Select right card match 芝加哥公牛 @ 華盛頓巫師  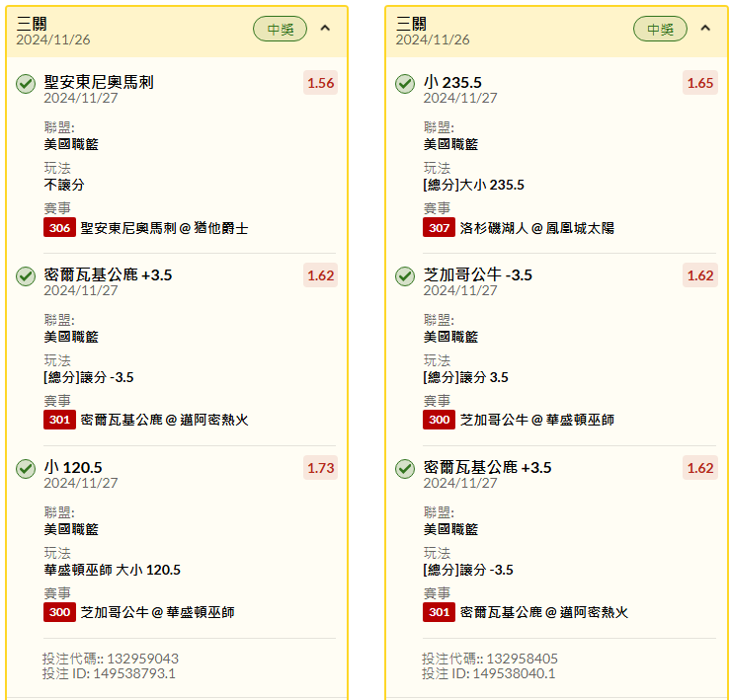coord(537,421)
